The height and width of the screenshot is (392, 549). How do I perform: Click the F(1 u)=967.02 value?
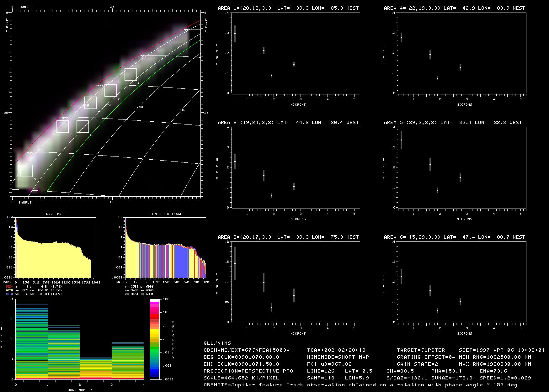click(329, 364)
